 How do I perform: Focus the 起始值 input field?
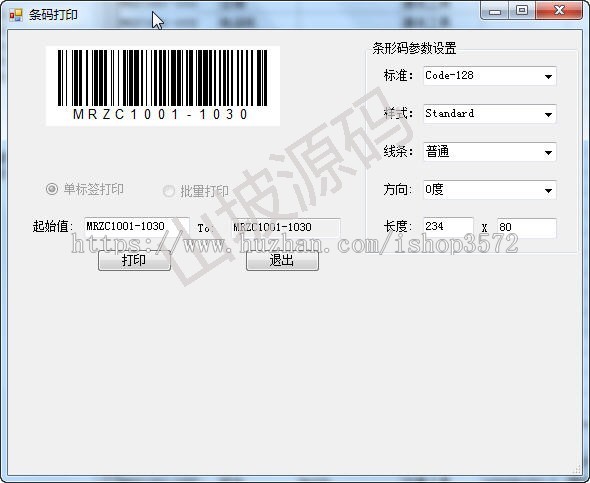(x=137, y=227)
